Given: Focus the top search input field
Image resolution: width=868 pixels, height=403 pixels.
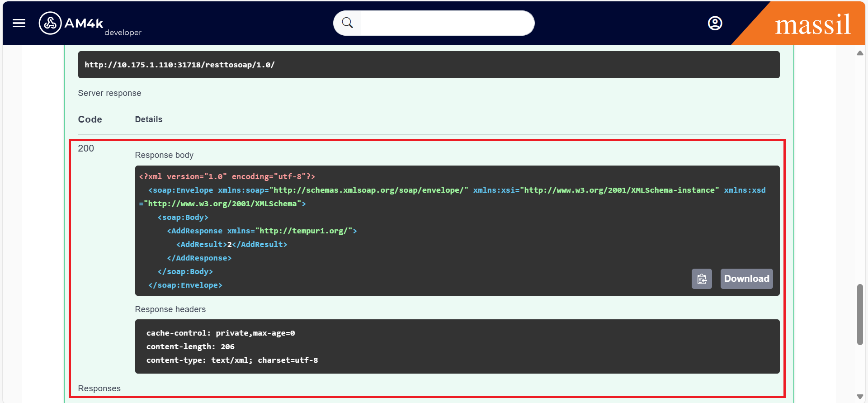Looking at the screenshot, I should (x=447, y=23).
